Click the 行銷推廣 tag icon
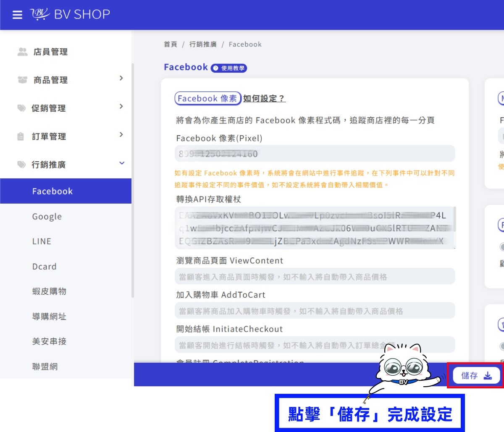The width and height of the screenshot is (504, 432). [21, 165]
